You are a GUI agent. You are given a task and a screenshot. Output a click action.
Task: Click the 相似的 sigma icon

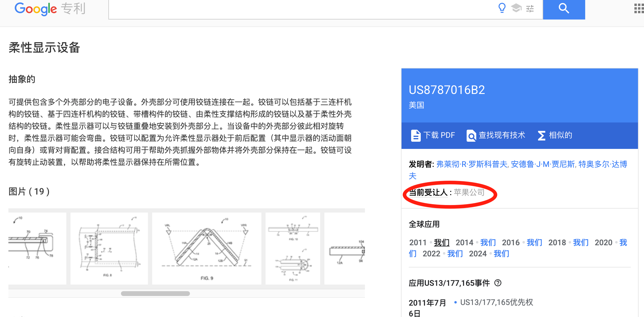pos(541,136)
